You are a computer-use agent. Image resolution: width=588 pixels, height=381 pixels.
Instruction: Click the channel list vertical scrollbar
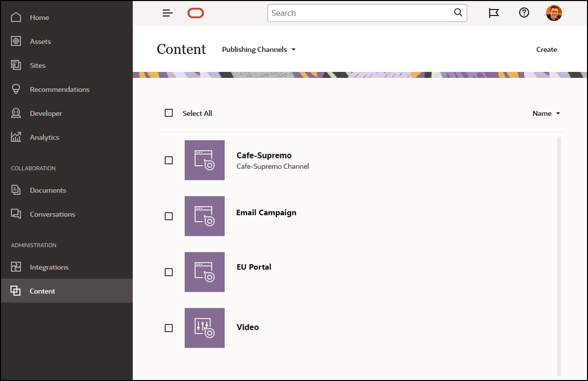pyautogui.click(x=559, y=255)
